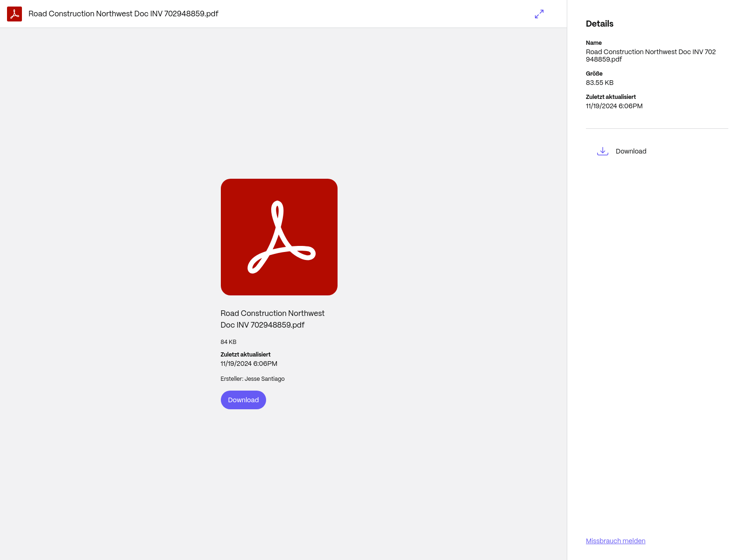Click the Details heading
Image resolution: width=747 pixels, height=560 pixels.
pyautogui.click(x=599, y=24)
